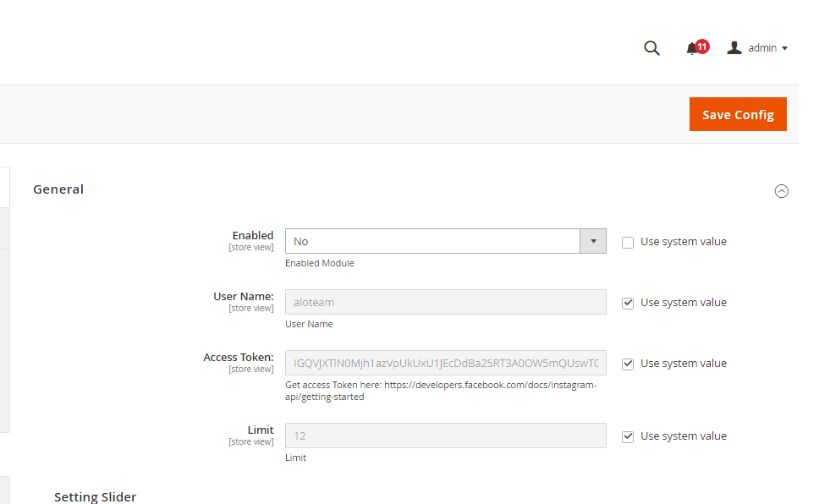
Task: Select the Limit field showing 12
Action: click(x=445, y=436)
